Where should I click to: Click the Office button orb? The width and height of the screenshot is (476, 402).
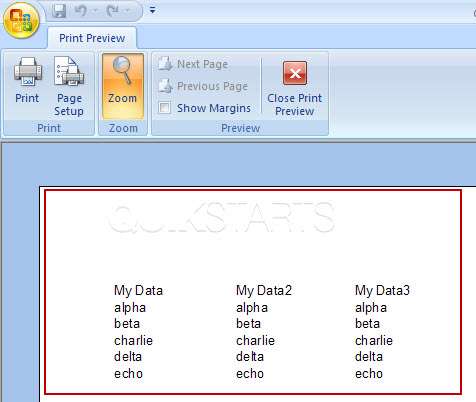coord(21,20)
